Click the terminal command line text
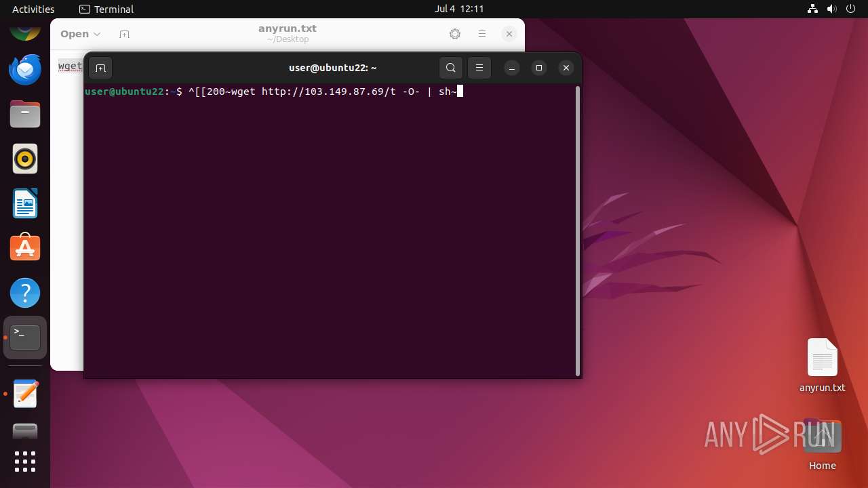Viewport: 868px width, 488px height. pyautogui.click(x=322, y=91)
